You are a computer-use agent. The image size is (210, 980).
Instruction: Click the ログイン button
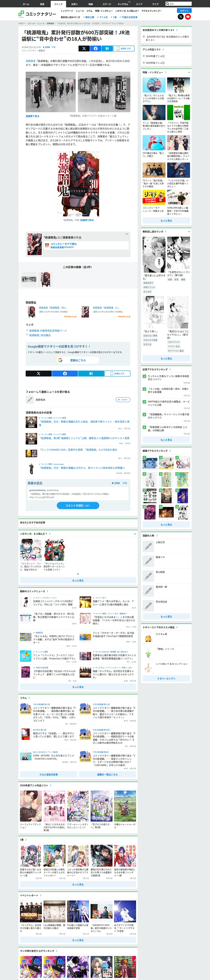coord(184,11)
